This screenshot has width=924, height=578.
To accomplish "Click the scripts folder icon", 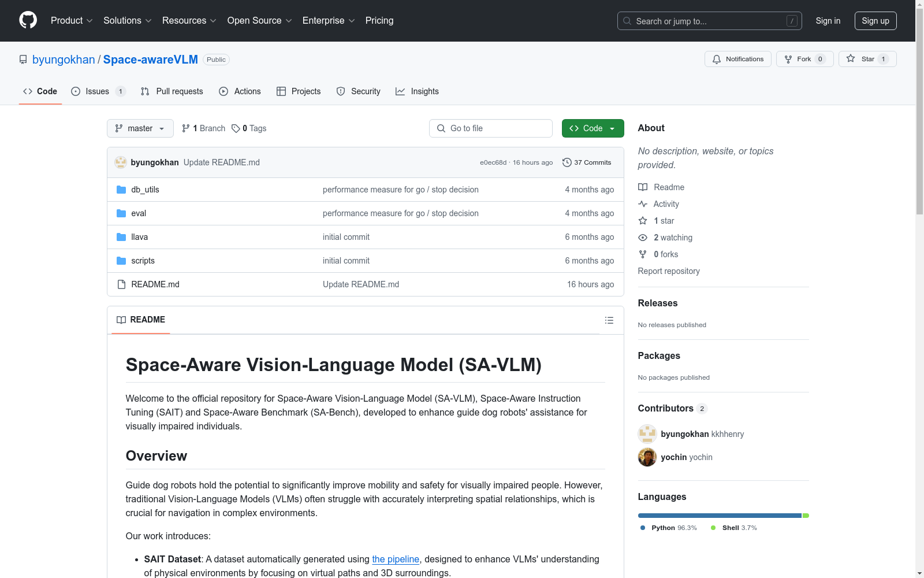I will (x=121, y=261).
